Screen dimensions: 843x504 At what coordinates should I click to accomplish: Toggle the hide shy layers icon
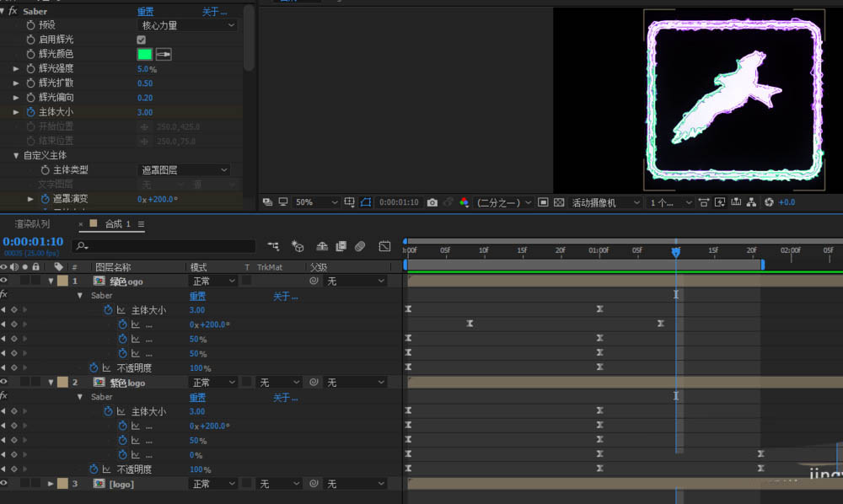322,246
